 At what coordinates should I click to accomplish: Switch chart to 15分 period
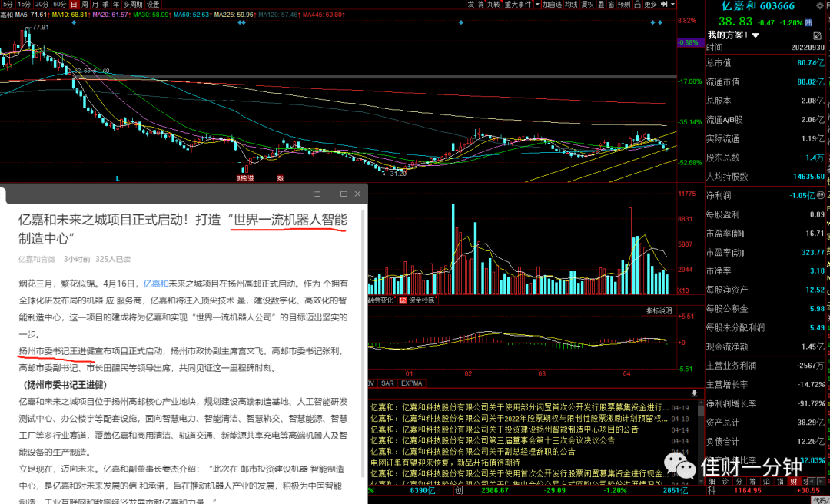tap(24, 5)
